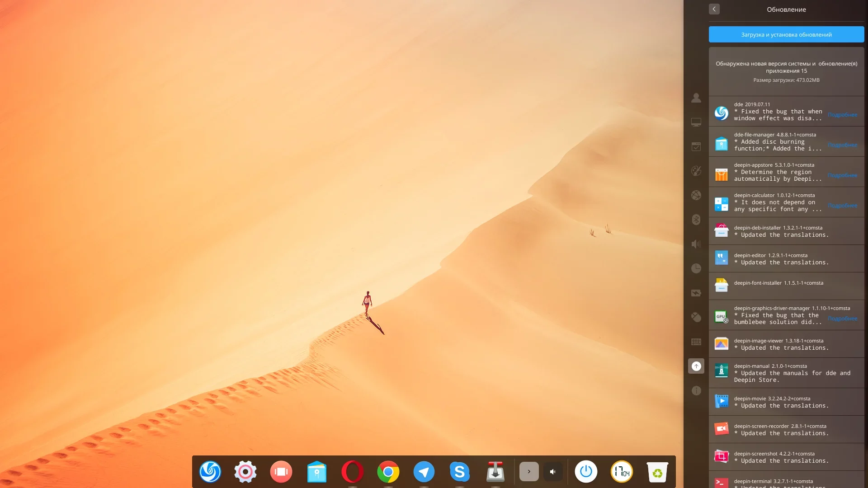Go back using the arrow at the top
The image size is (868, 488).
(714, 9)
